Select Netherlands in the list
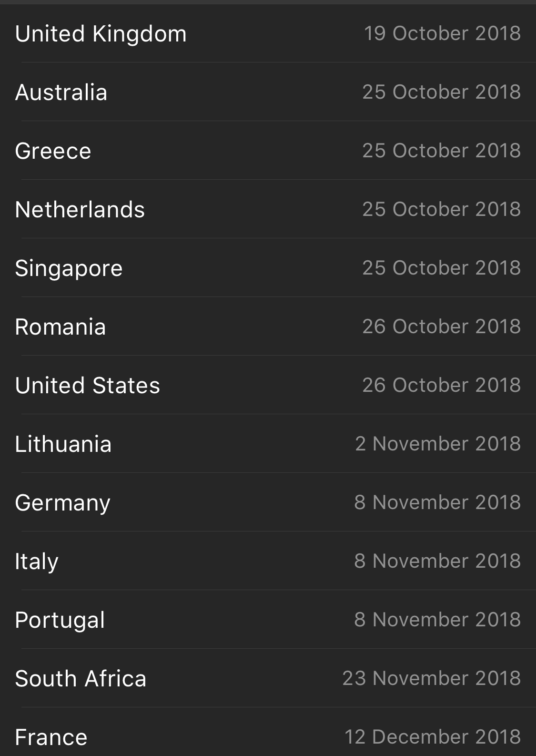The image size is (536, 756). click(x=80, y=210)
